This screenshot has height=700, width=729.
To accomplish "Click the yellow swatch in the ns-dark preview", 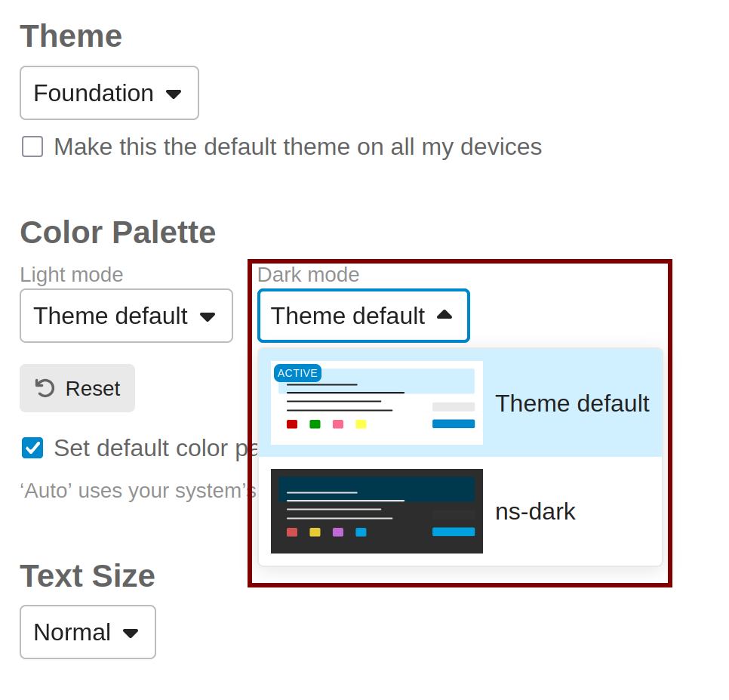I will tap(315, 532).
